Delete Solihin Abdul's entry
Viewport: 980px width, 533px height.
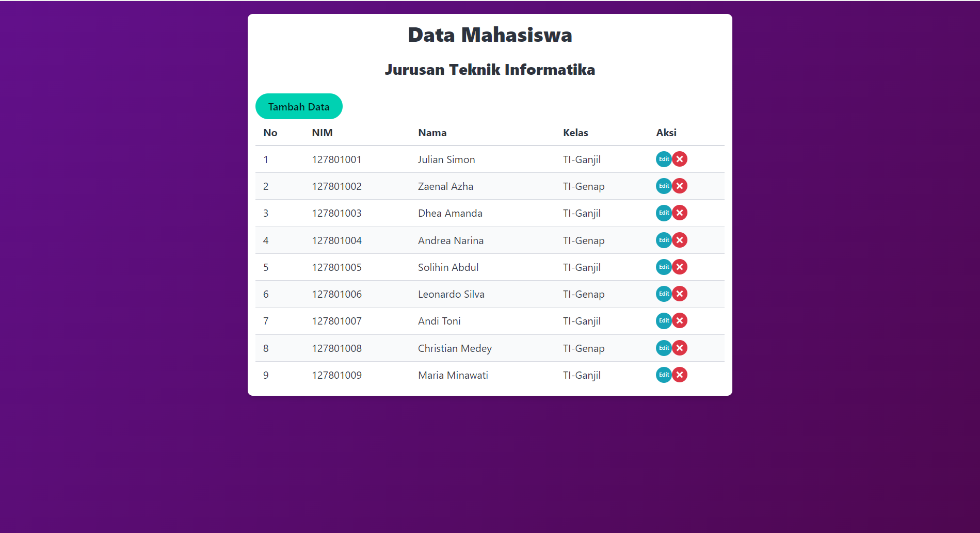click(680, 267)
